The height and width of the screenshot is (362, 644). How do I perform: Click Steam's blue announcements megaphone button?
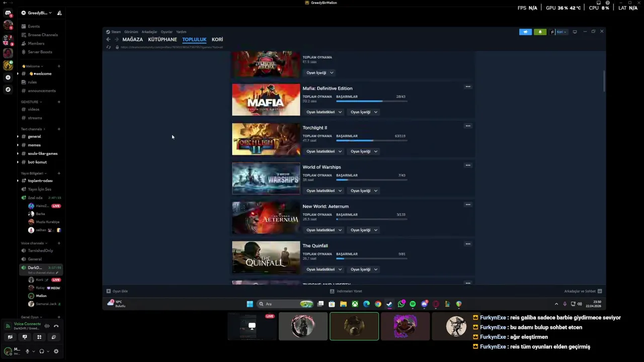click(525, 32)
